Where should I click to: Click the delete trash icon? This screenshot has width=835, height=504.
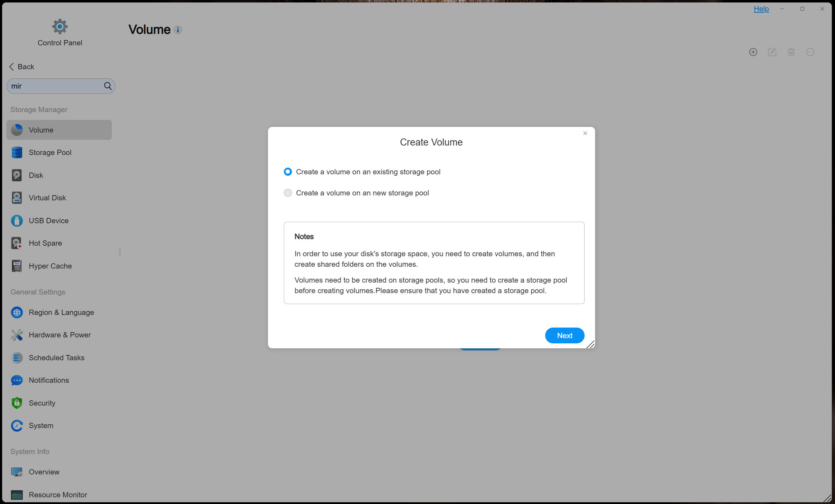[x=791, y=52]
